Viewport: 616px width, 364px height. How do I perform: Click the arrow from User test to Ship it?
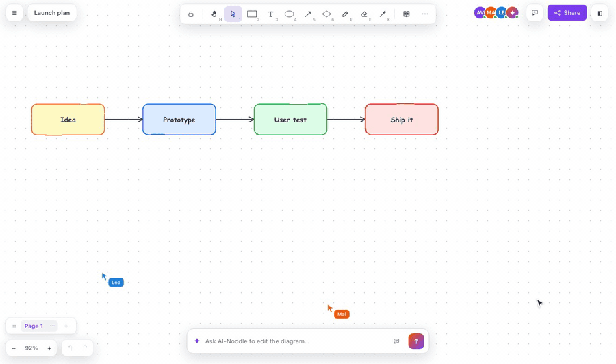346,119
